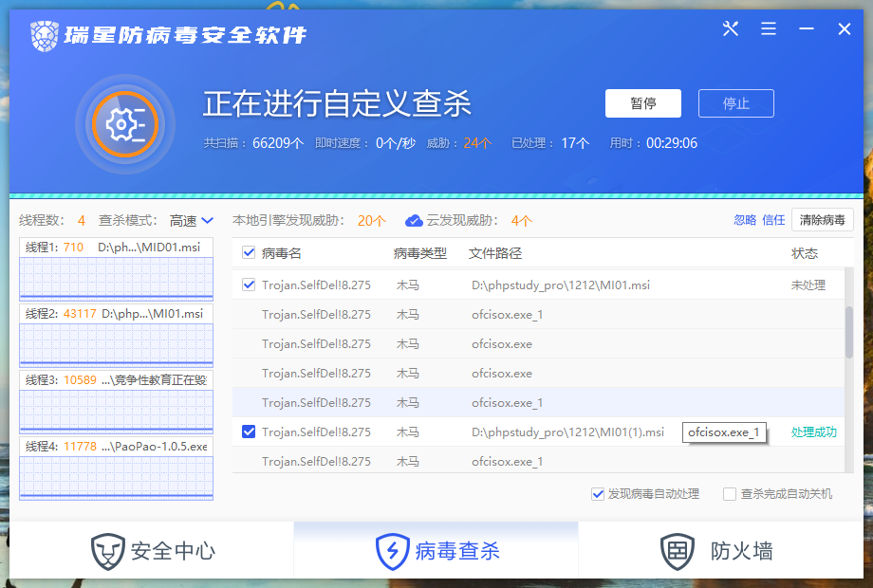Viewport: 873px width, 588px height.
Task: Click the 安全中心 lion shield icon
Action: (107, 550)
